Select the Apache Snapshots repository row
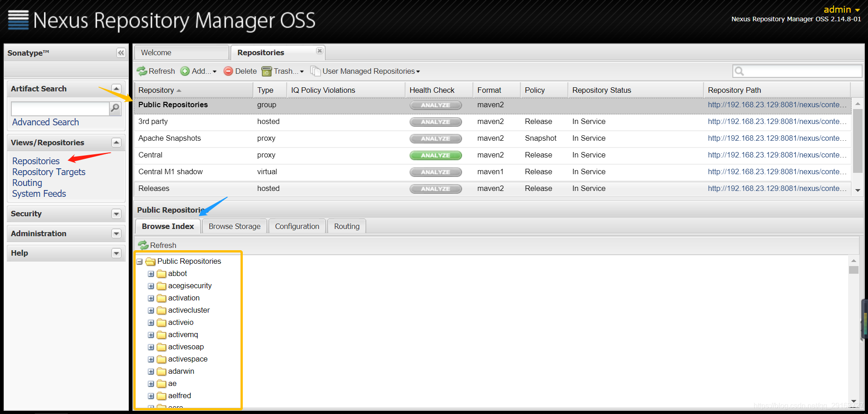 [493, 138]
